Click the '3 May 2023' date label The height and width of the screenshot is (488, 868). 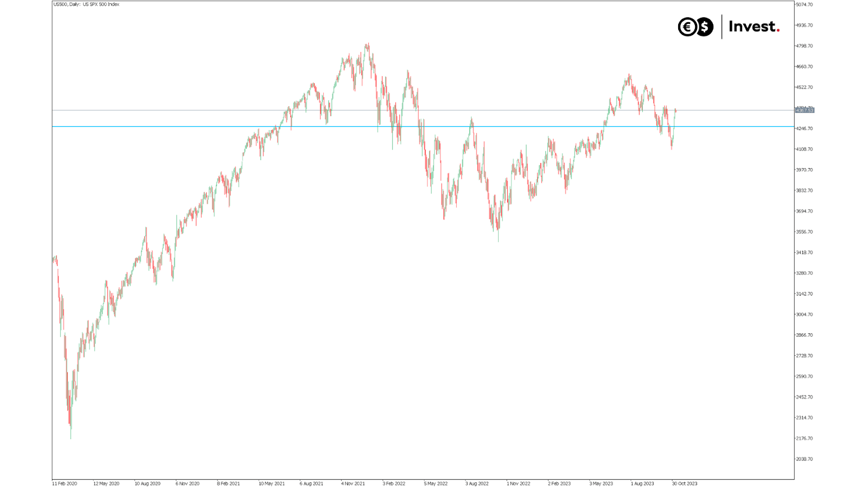601,483
